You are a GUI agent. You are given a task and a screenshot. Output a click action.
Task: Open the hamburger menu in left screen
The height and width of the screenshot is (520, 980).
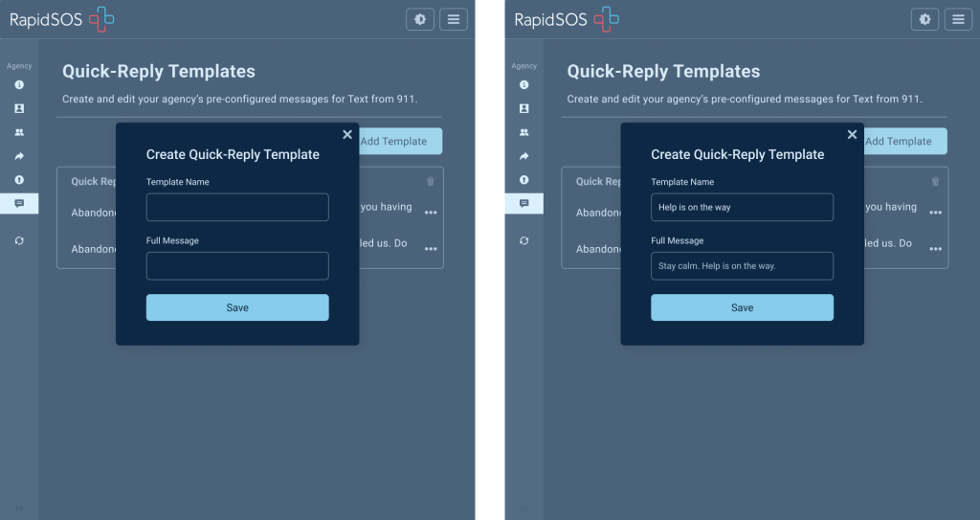point(454,19)
